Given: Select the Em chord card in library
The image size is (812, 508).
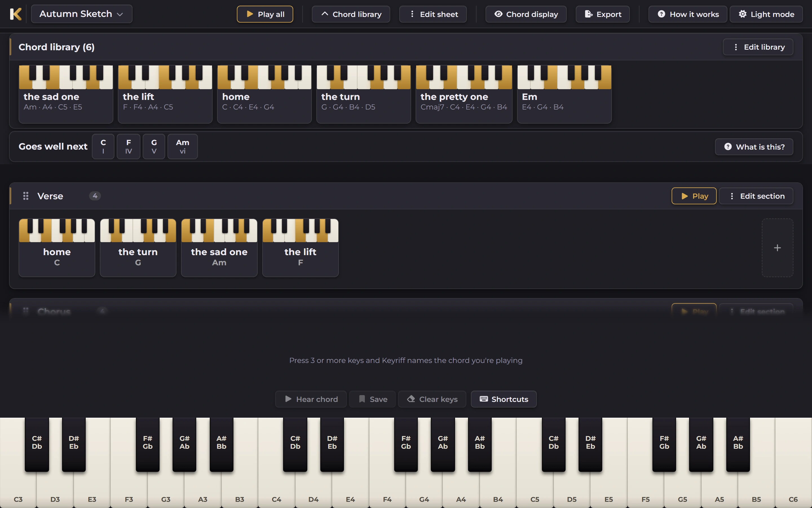Looking at the screenshot, I should pos(564,94).
